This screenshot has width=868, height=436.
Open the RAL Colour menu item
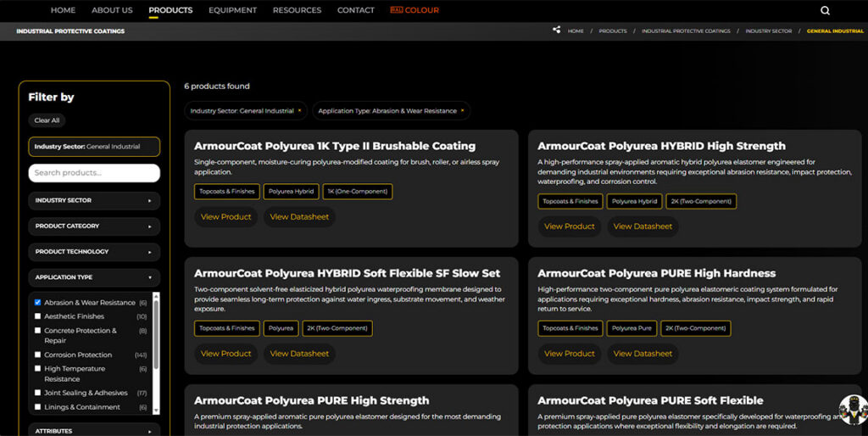click(414, 10)
